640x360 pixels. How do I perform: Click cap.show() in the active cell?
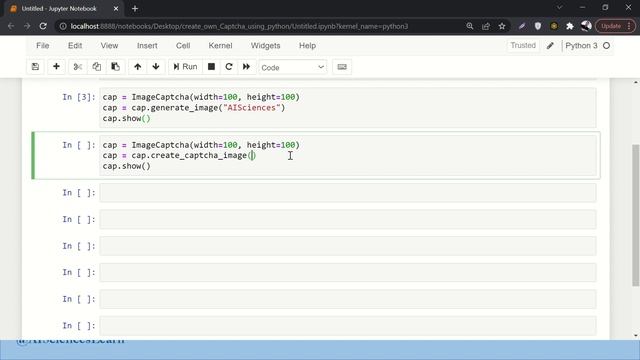[127, 166]
